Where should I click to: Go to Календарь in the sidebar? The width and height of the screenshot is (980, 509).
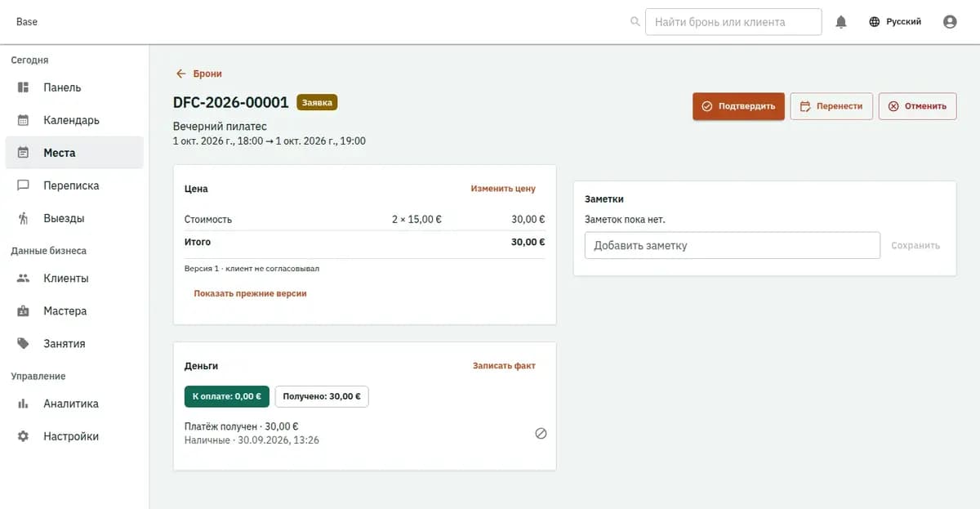tap(74, 120)
